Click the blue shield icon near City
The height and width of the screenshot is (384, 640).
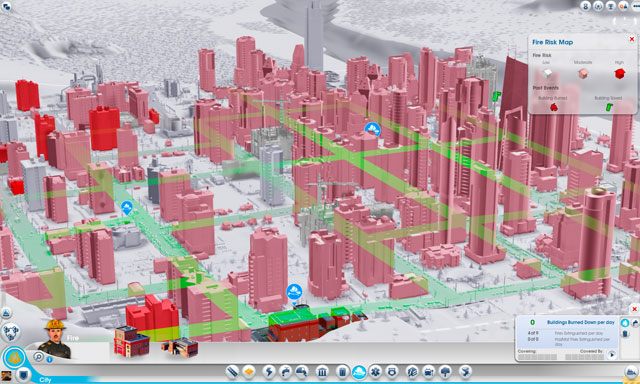24,374
